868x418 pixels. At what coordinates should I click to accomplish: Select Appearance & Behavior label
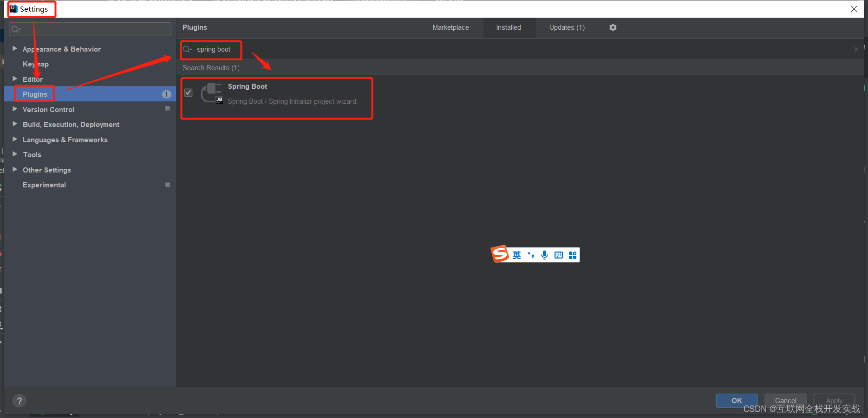tap(62, 49)
